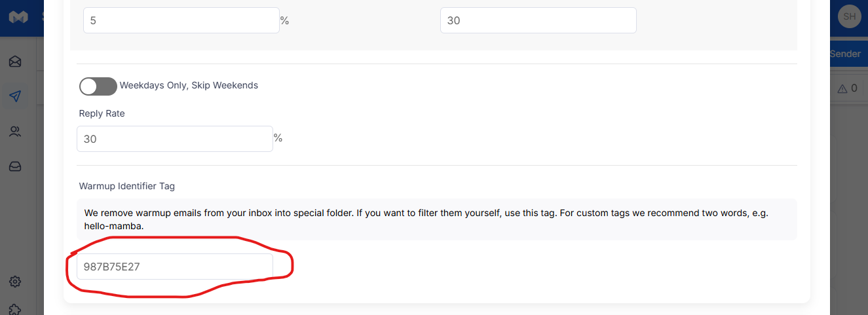The width and height of the screenshot is (868, 315).
Task: Click the Warmup Identifier Tag input field
Action: click(175, 267)
